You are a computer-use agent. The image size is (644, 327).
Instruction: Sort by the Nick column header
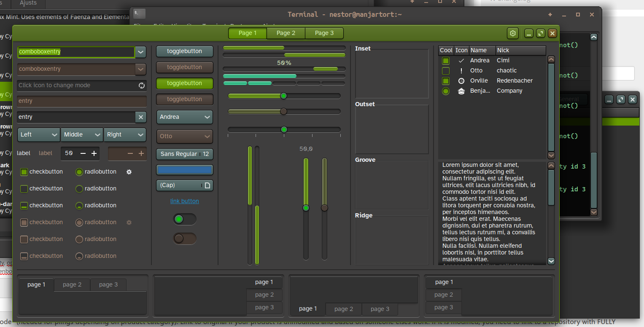521,51
